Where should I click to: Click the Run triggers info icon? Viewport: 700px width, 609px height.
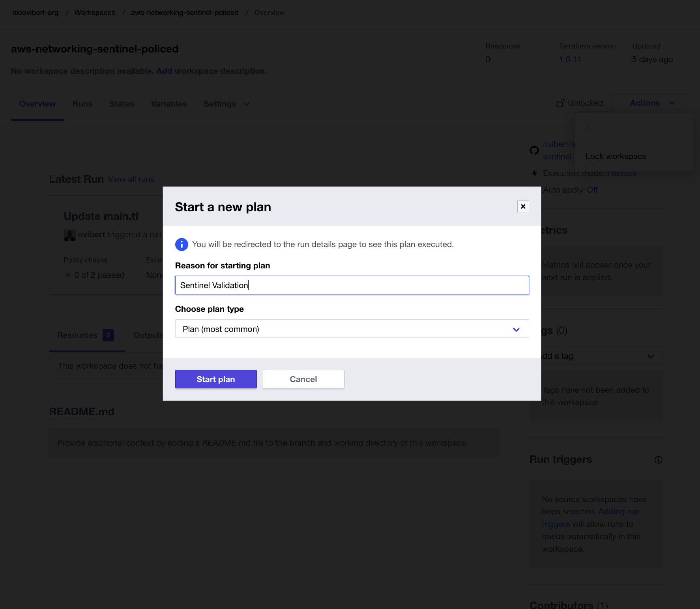(x=658, y=460)
